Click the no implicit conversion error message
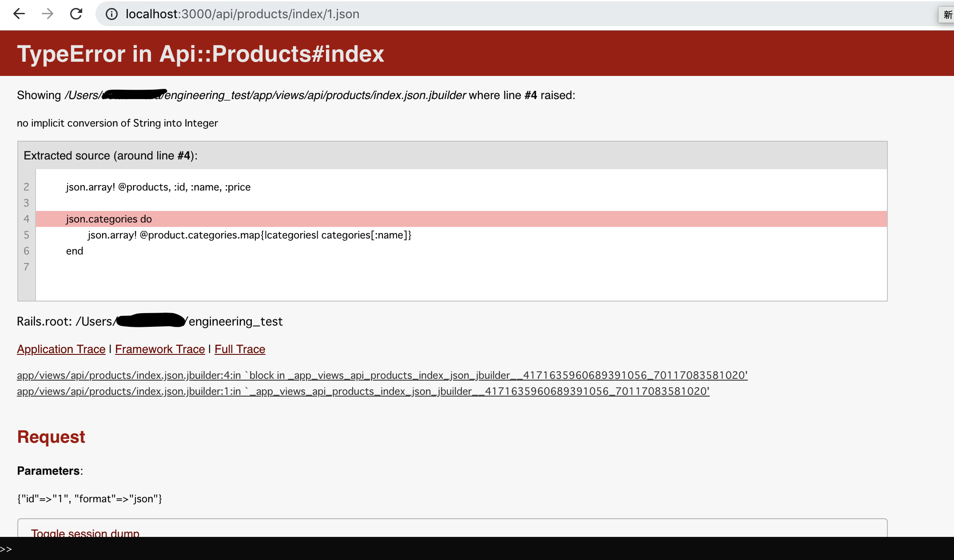954x560 pixels. coord(117,123)
